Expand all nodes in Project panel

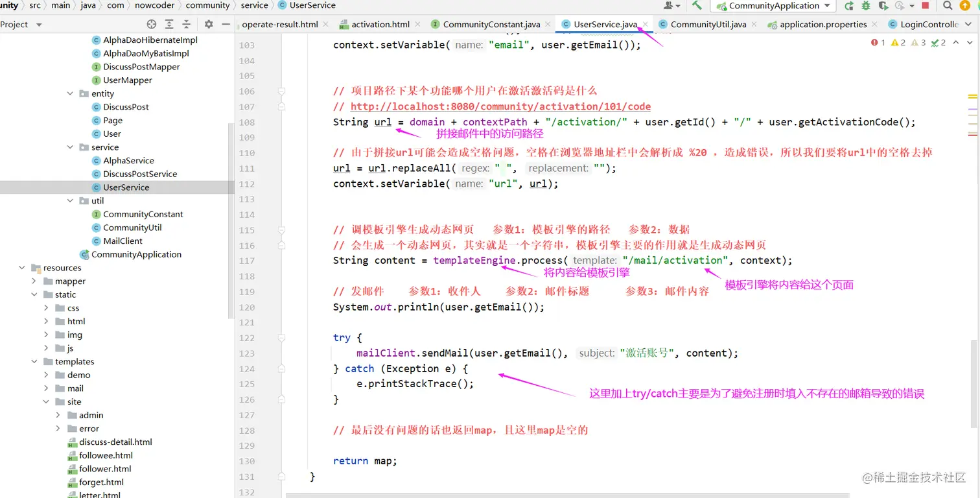point(169,24)
